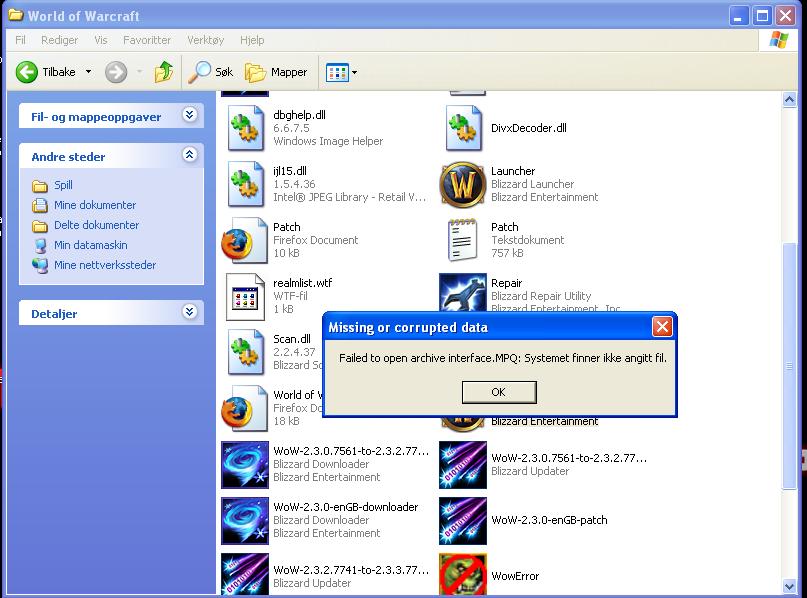Click the scrollbar down arrow
This screenshot has width=807, height=598.
pyautogui.click(x=789, y=586)
